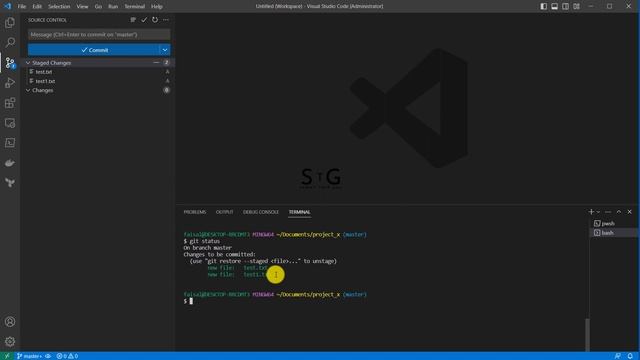Screen dimensions: 640x360
Task: Switch to the Output tab
Action: 224,212
